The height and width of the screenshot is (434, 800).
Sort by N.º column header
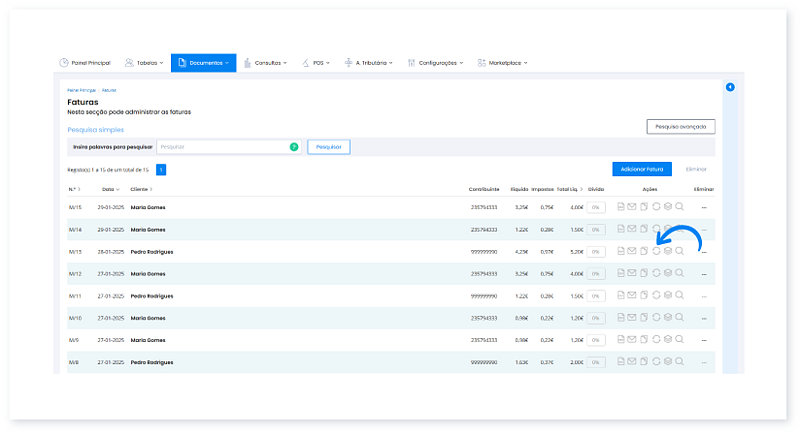pyautogui.click(x=74, y=189)
